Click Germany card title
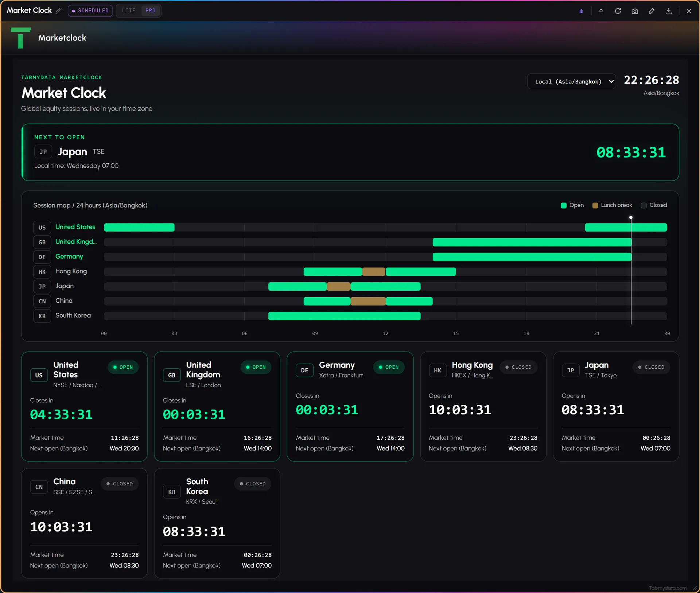Image resolution: width=700 pixels, height=593 pixels. [337, 365]
